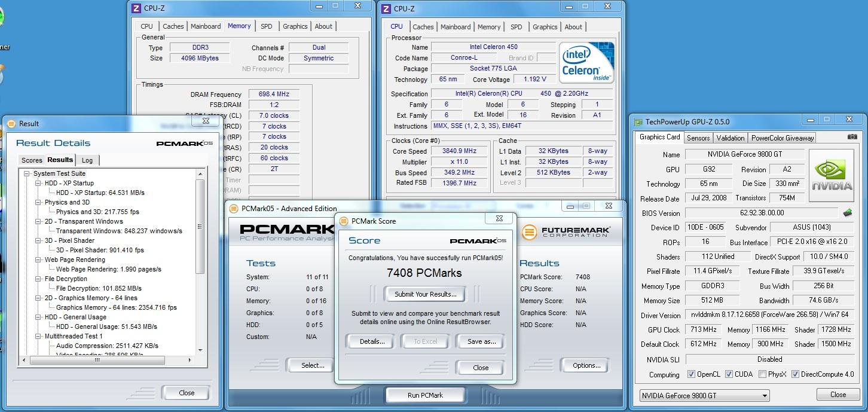Click the CPU Name field Intel Celeron 450
868x412 pixels.
[493, 47]
